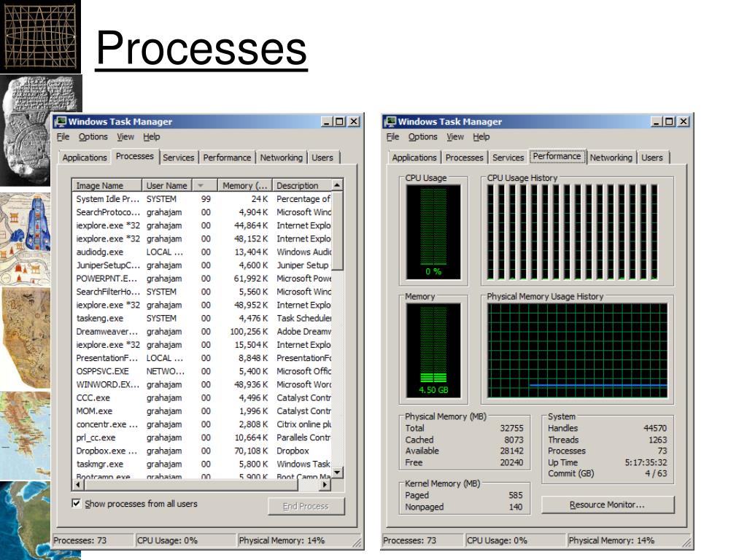Select System Idle Process row

coord(202,199)
